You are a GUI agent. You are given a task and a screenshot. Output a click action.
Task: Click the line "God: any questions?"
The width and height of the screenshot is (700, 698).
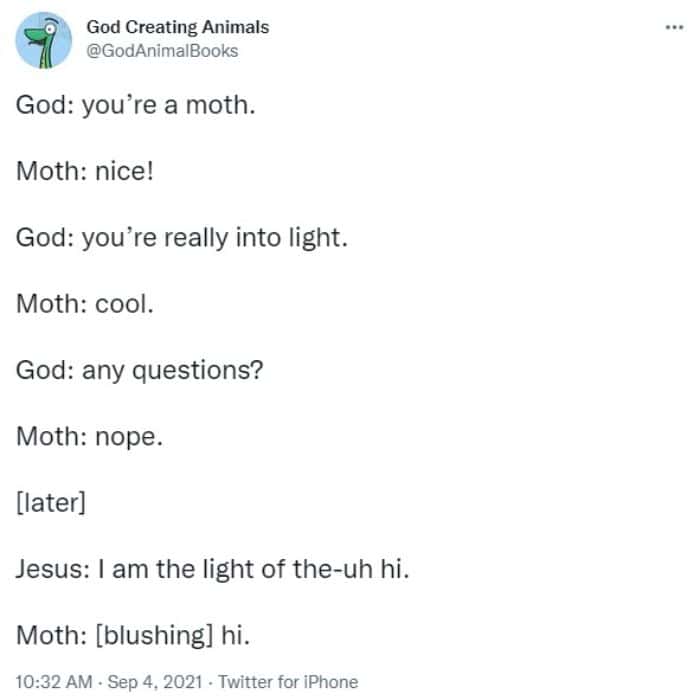[139, 370]
